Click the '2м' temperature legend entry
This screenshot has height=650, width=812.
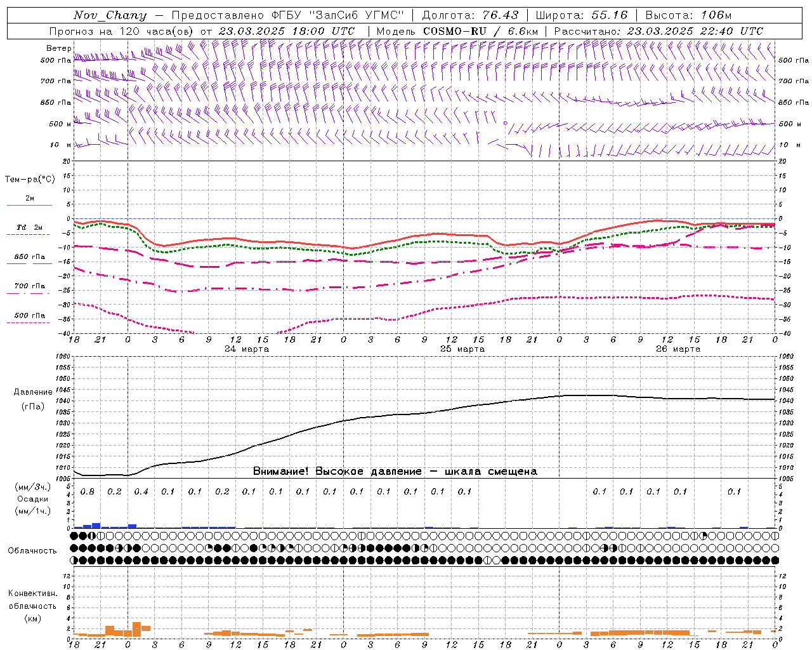[x=30, y=199]
